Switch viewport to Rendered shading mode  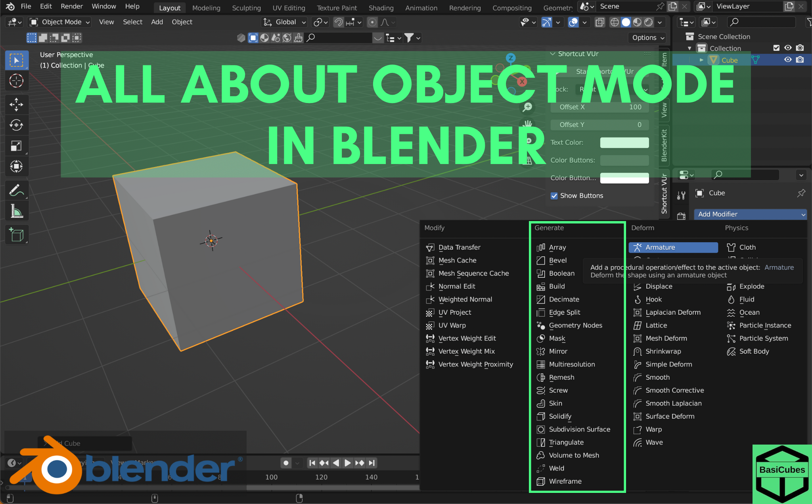click(x=648, y=22)
